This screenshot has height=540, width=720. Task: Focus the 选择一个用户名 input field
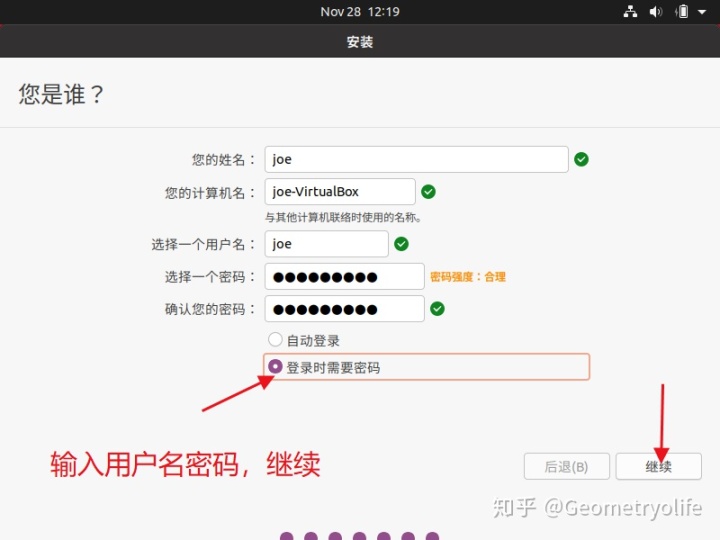pos(326,244)
